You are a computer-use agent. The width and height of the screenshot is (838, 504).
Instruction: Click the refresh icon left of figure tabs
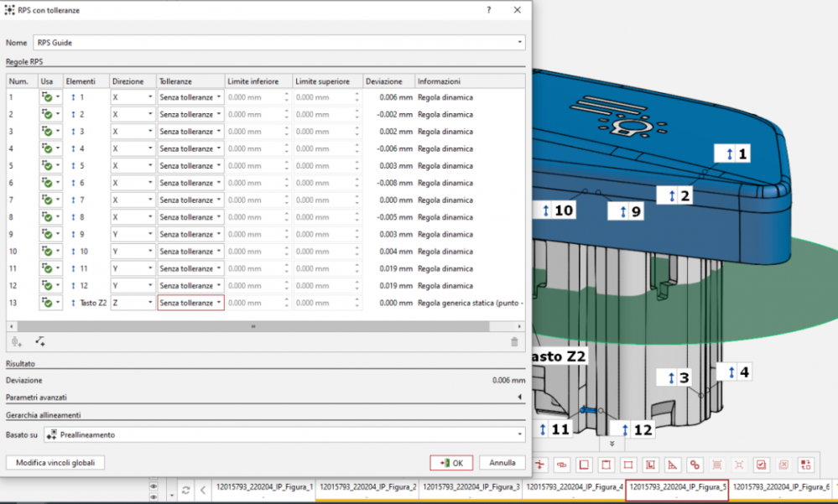(x=185, y=490)
